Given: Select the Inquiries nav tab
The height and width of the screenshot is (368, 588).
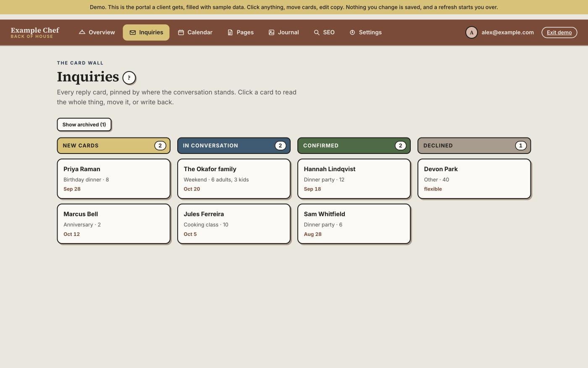Looking at the screenshot, I should 146,32.
